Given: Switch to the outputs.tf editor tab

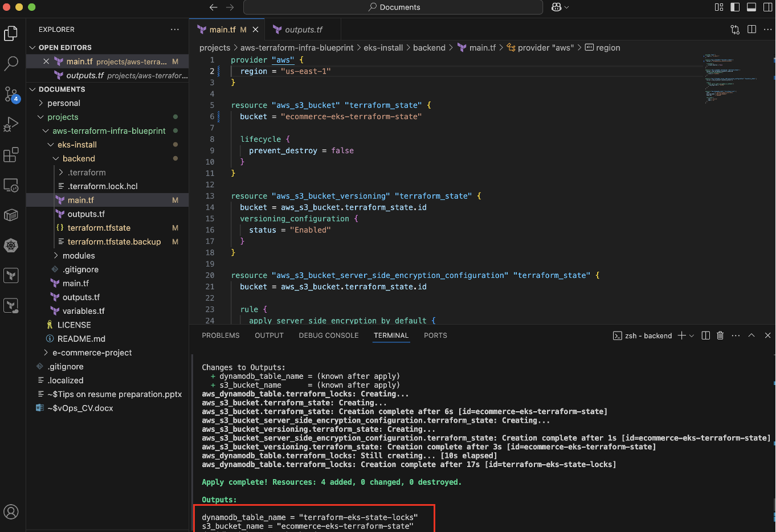Looking at the screenshot, I should coord(303,30).
